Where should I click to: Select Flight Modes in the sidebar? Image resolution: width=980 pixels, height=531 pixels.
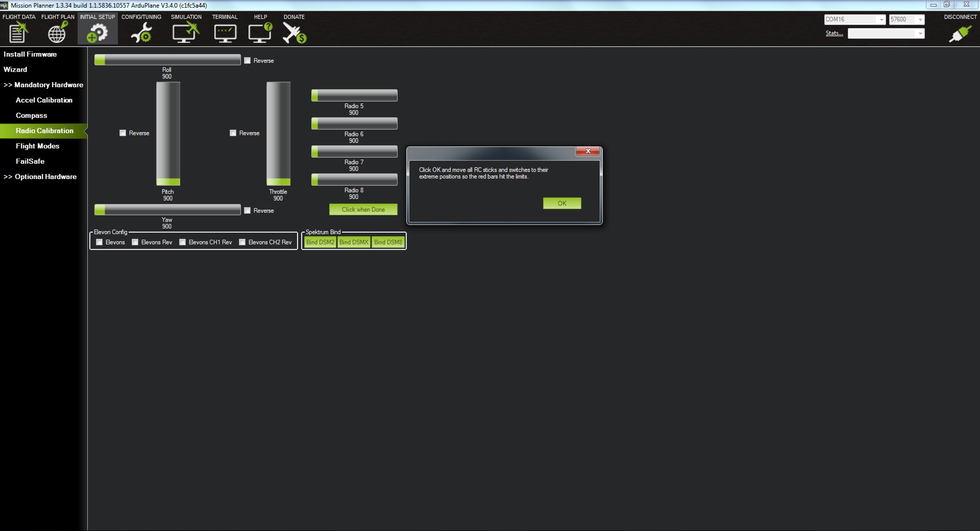[x=37, y=146]
